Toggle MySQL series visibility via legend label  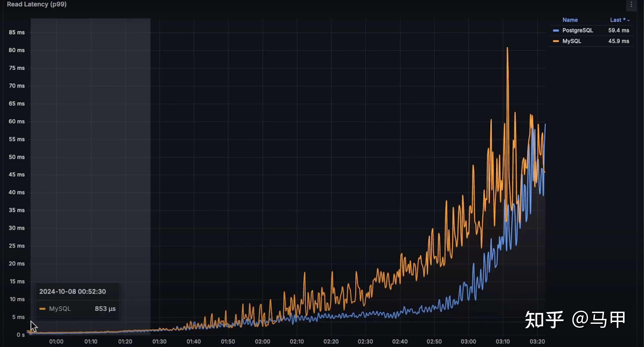[571, 41]
